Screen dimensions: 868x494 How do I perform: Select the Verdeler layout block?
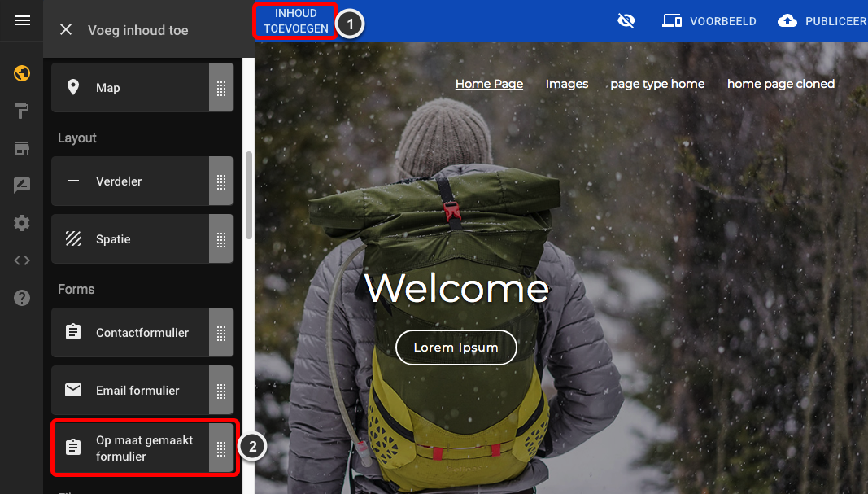click(x=142, y=181)
